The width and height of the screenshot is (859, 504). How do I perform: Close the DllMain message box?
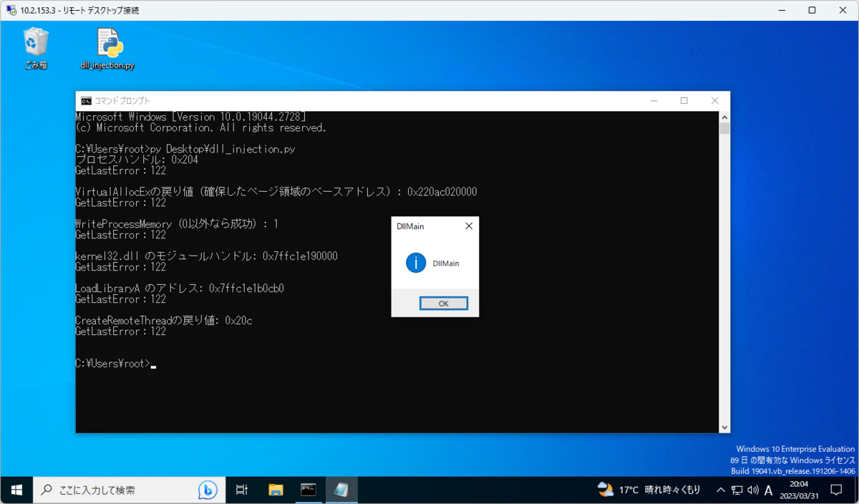pyautogui.click(x=469, y=226)
